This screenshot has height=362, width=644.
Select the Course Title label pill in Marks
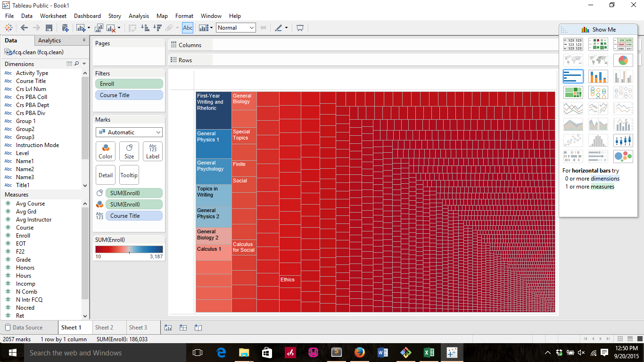(x=134, y=216)
